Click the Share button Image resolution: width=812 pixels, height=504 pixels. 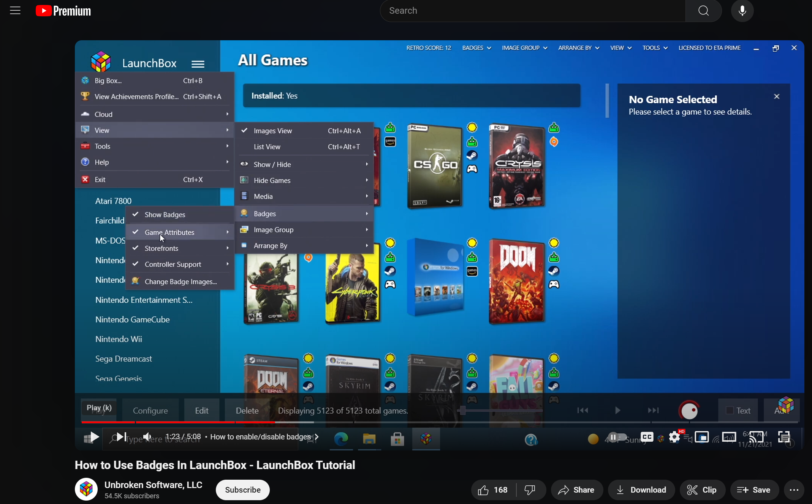tap(576, 490)
